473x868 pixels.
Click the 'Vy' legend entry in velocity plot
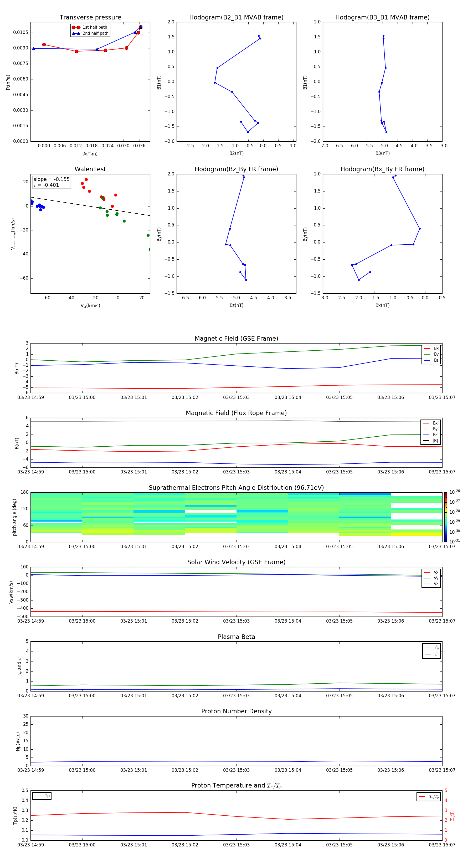[x=431, y=578]
